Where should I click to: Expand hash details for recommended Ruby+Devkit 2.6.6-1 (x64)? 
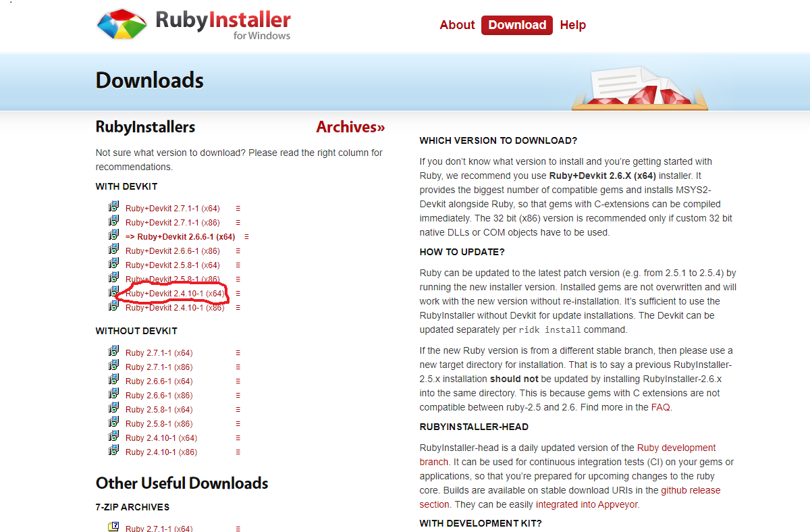click(x=246, y=237)
